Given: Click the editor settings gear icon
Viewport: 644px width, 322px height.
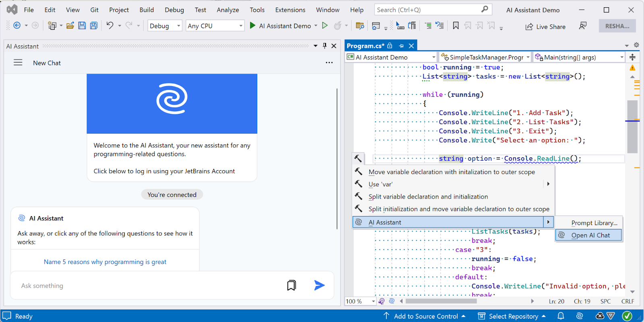Looking at the screenshot, I should tap(636, 45).
